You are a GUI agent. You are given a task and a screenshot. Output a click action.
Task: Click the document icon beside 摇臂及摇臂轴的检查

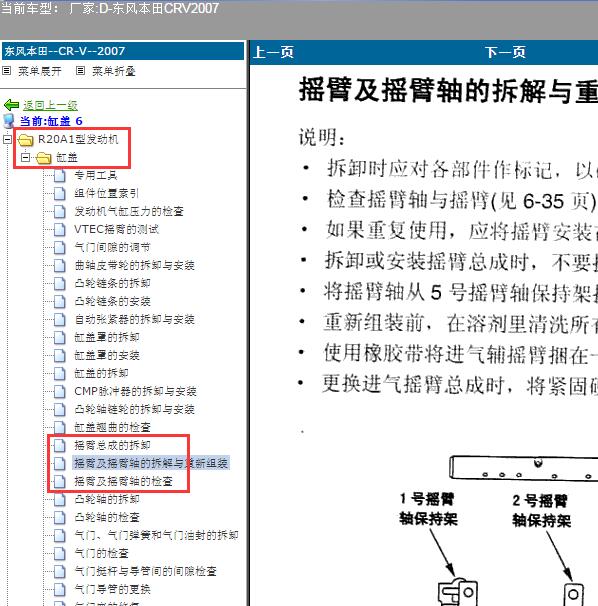point(60,481)
